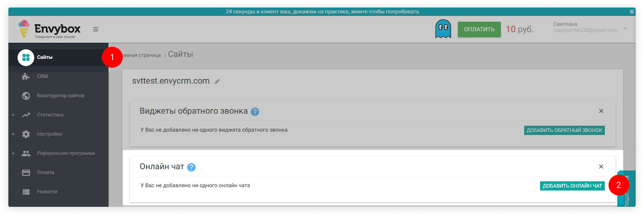
Task: Click the blue ghost mascot icon
Action: click(443, 29)
